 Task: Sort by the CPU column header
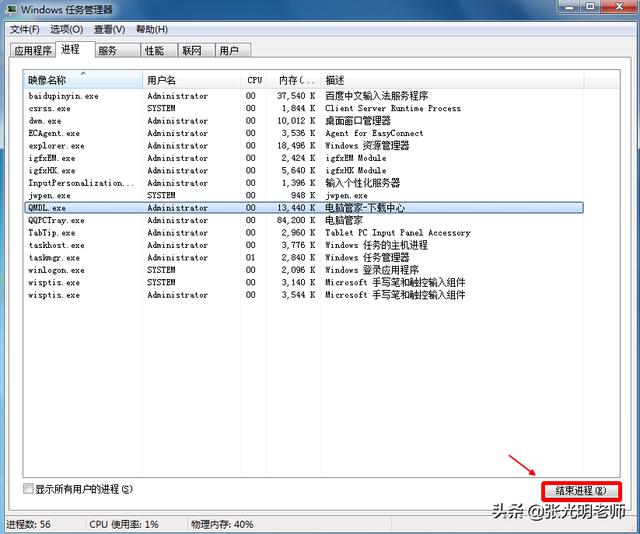255,79
